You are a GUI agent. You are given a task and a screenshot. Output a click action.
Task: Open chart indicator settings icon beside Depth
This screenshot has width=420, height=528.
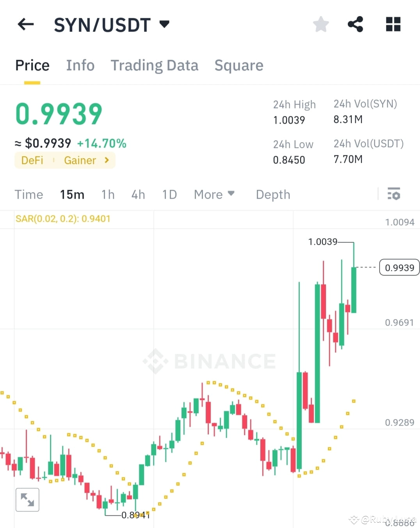coord(394,194)
